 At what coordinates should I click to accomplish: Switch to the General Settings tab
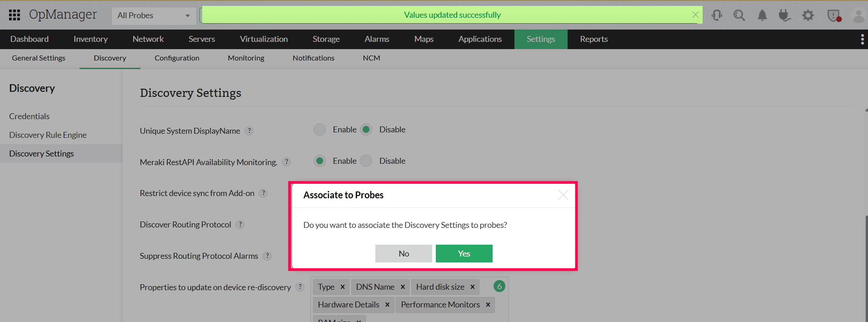click(39, 58)
